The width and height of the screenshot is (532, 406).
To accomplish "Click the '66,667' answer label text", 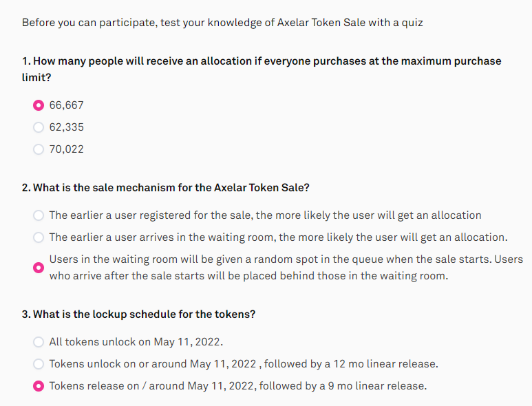I will tap(66, 105).
